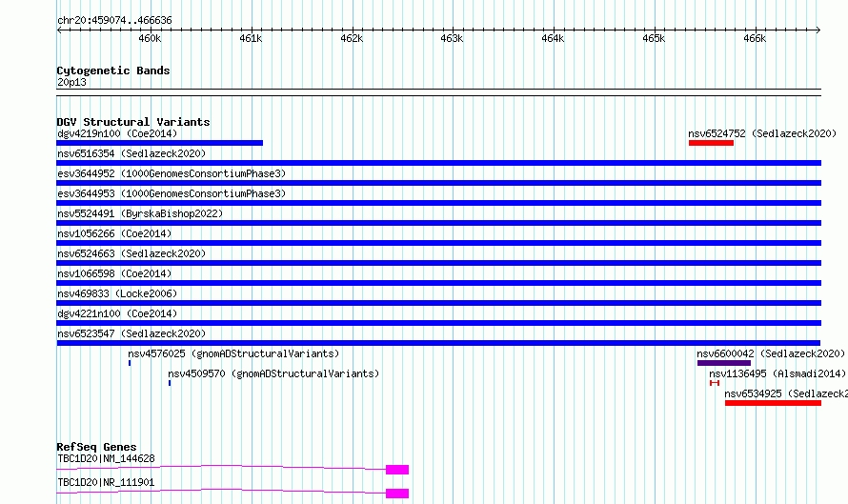
Task: Click the nsv4509570 (gnomADStructuralVariants) label
Action: 273,373
